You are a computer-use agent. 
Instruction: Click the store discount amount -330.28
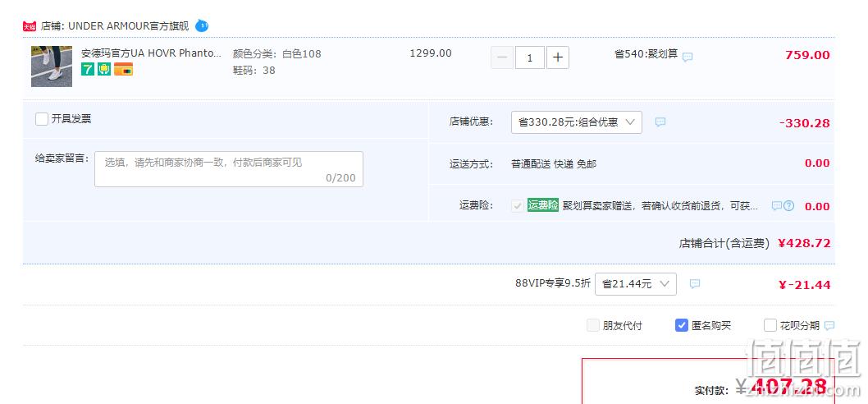(804, 123)
